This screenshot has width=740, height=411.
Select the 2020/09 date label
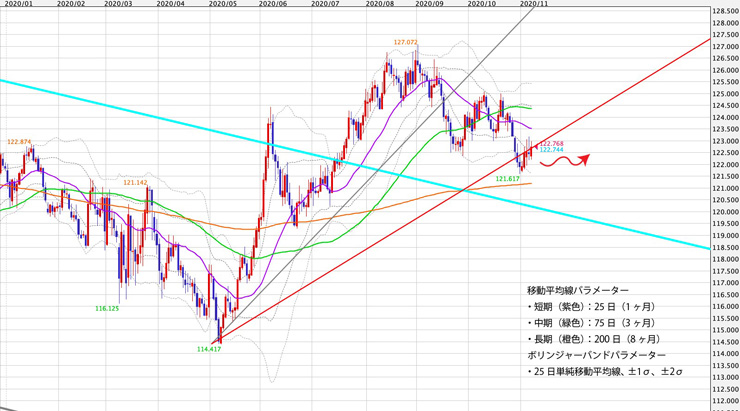tap(429, 3)
